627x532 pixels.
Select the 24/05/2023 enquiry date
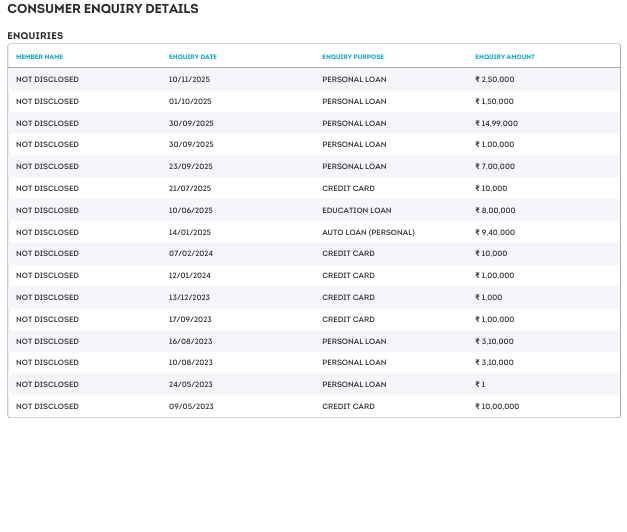192,384
